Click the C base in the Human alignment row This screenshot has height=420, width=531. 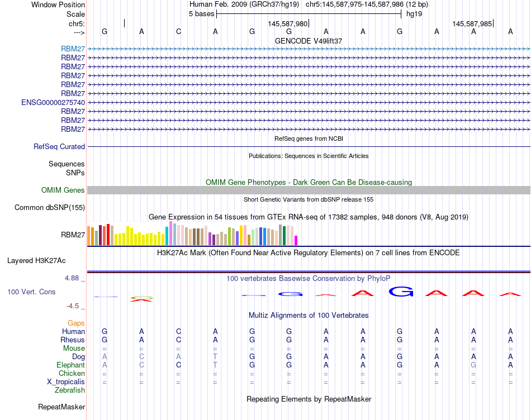[178, 332]
